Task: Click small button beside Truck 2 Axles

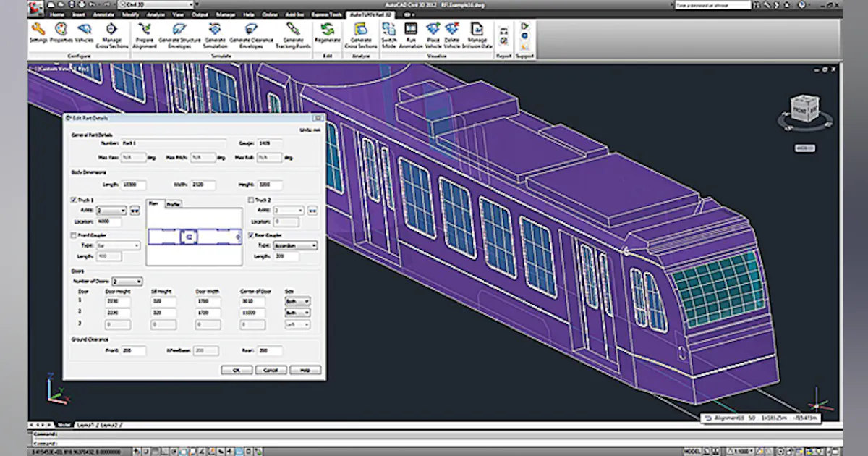Action: [312, 211]
